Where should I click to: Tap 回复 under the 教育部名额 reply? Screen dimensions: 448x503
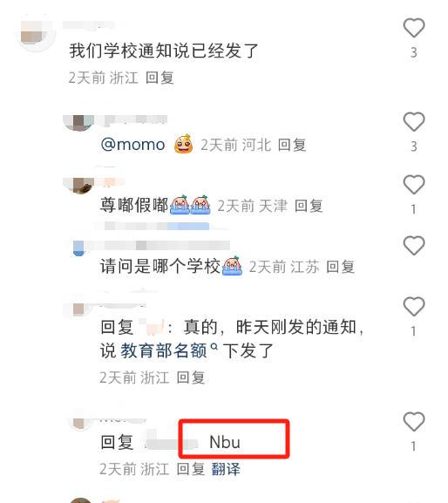tap(191, 377)
